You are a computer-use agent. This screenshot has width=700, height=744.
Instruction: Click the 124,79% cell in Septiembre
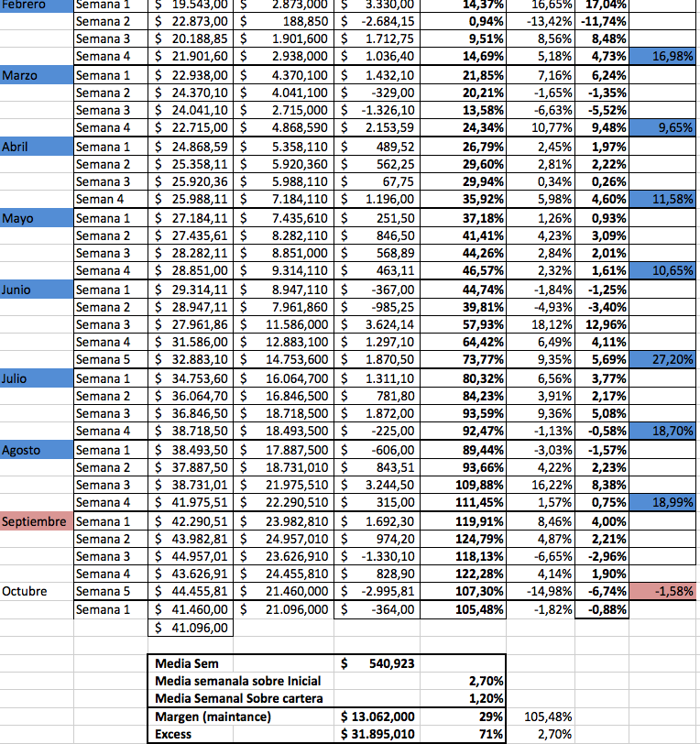tap(464, 539)
